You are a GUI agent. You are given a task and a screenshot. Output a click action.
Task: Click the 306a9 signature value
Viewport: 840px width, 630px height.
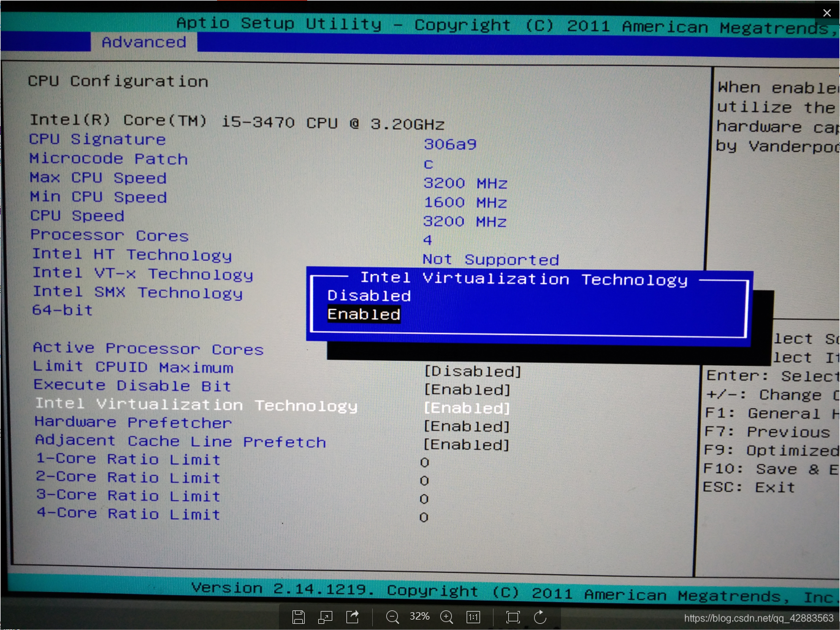(450, 145)
